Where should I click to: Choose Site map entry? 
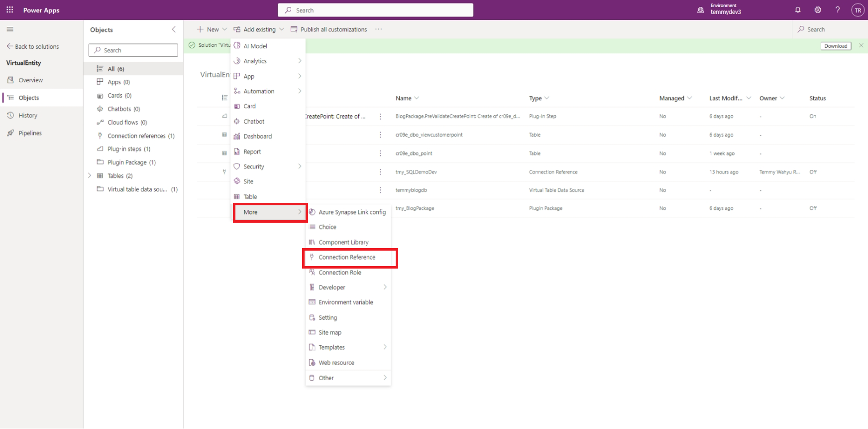point(348,332)
